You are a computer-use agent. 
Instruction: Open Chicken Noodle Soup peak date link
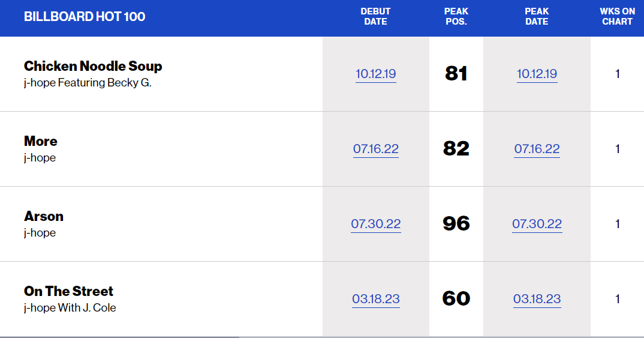pos(537,74)
